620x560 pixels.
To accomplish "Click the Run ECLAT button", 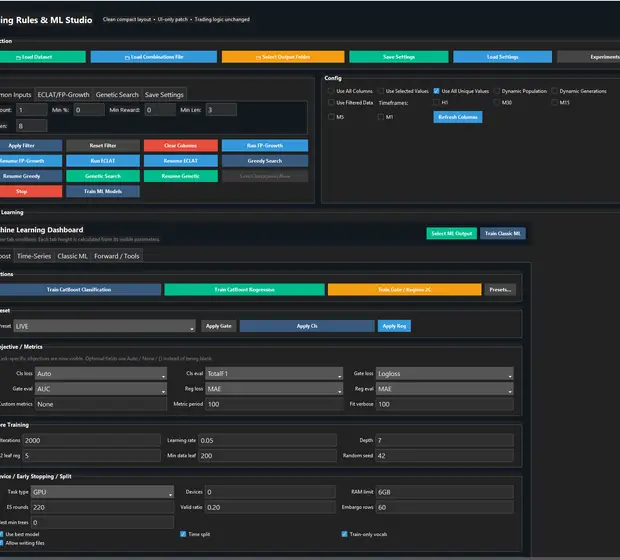I will coord(103,161).
